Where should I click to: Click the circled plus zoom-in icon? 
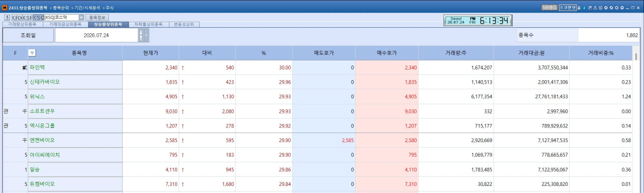[617, 8]
